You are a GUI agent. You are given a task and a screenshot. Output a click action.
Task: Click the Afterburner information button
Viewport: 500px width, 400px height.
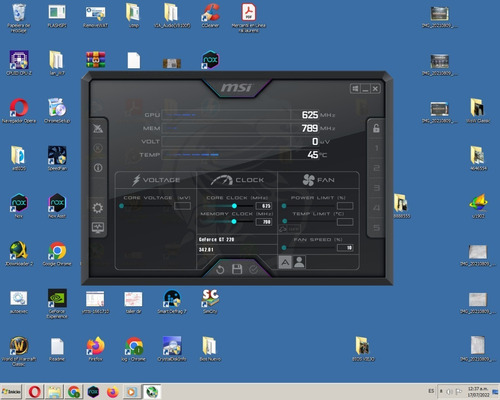[98, 168]
